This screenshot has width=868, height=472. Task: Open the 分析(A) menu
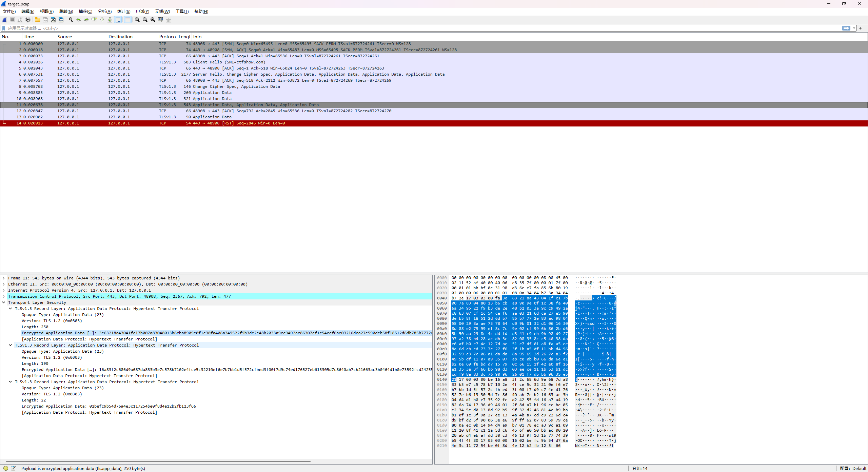point(104,12)
